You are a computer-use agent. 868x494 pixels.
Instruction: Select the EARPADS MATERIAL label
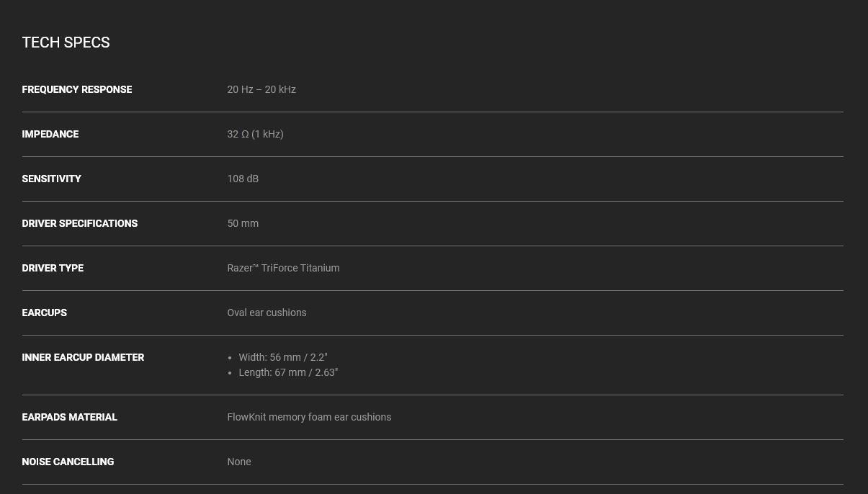point(70,418)
